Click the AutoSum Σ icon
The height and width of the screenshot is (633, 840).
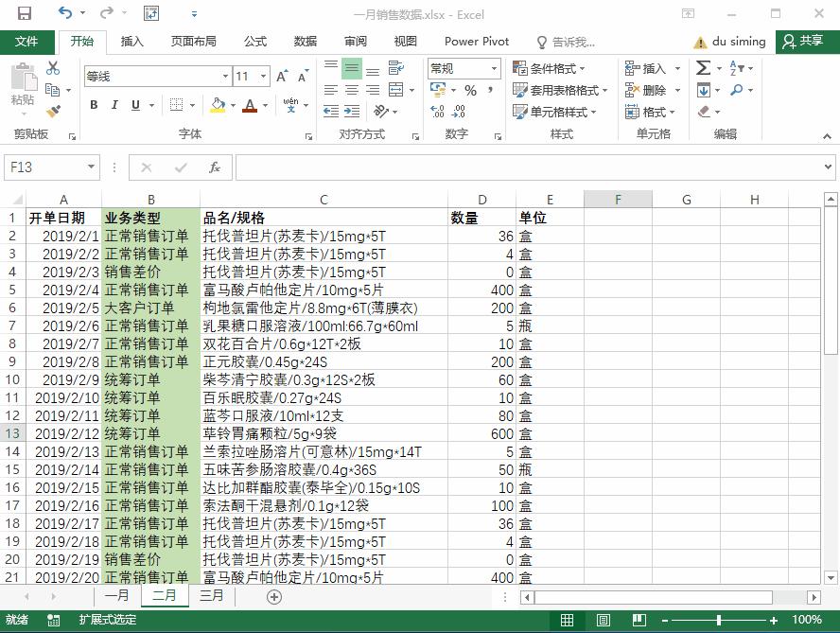[703, 68]
